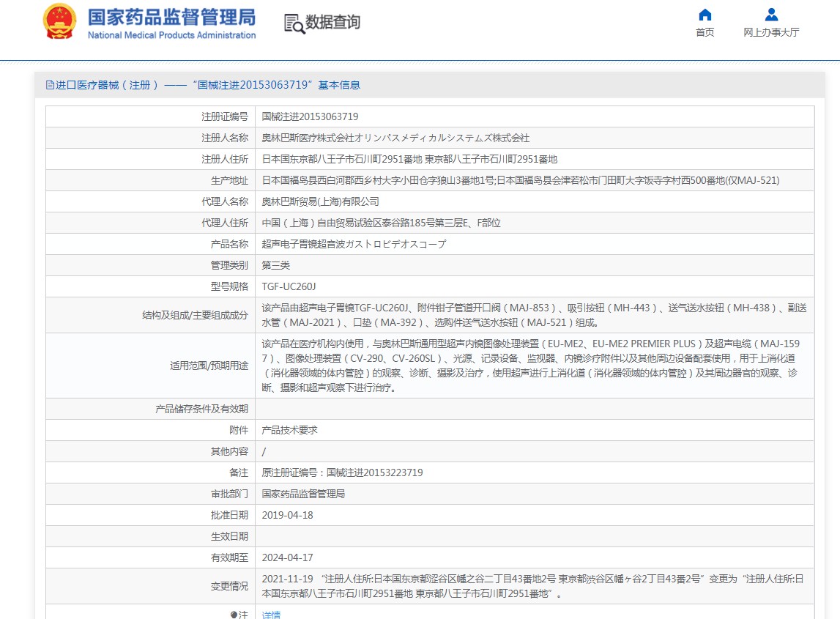Go to 首页 via its text label
The height and width of the screenshot is (619, 840).
pyautogui.click(x=705, y=32)
